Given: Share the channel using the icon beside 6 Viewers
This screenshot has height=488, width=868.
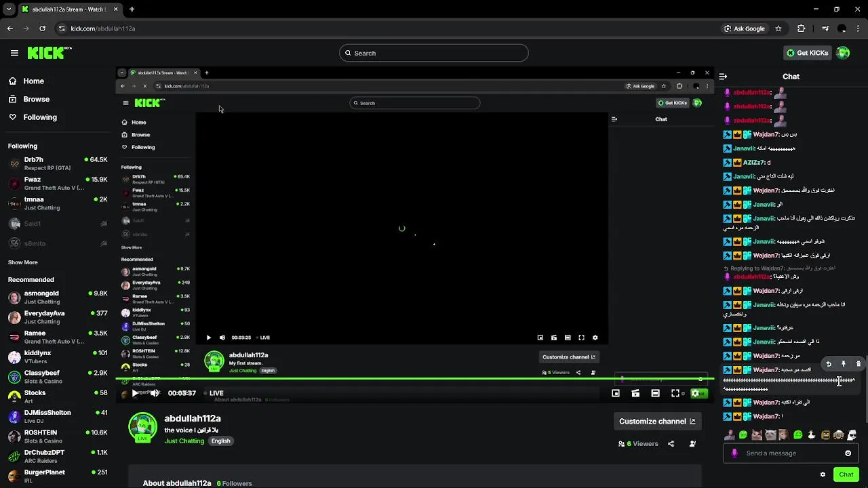Looking at the screenshot, I should click(671, 444).
